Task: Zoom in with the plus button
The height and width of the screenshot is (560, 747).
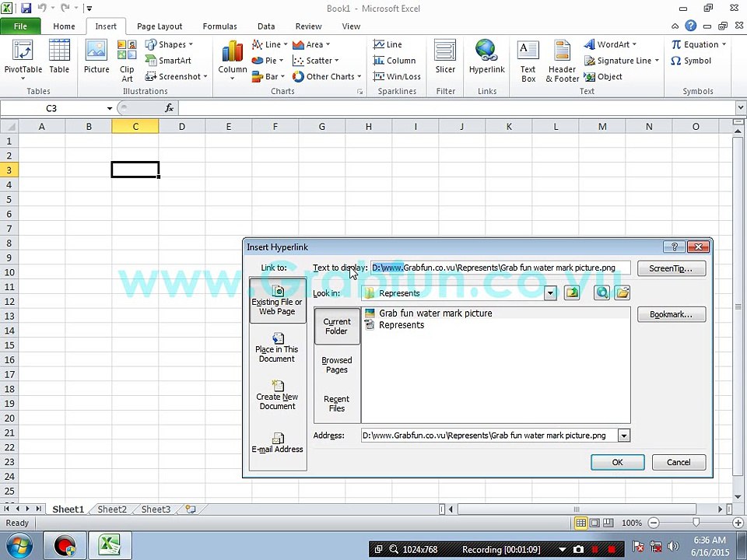Action: (738, 523)
